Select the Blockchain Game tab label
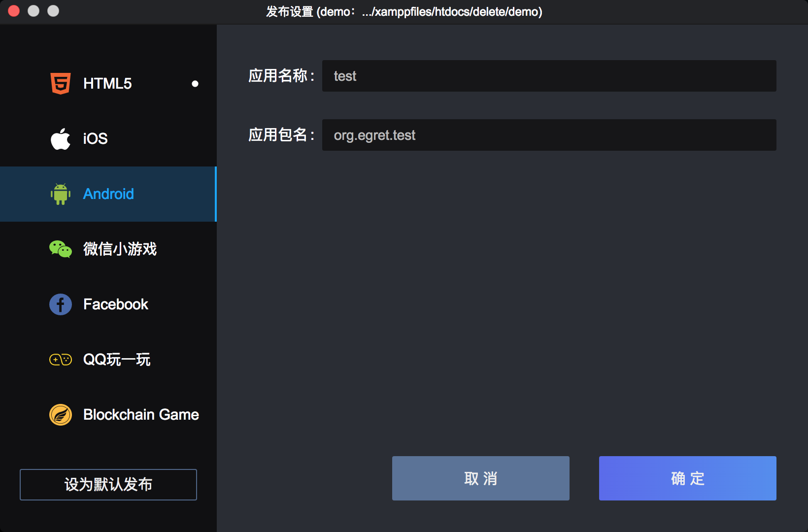The height and width of the screenshot is (532, 808). 141,415
